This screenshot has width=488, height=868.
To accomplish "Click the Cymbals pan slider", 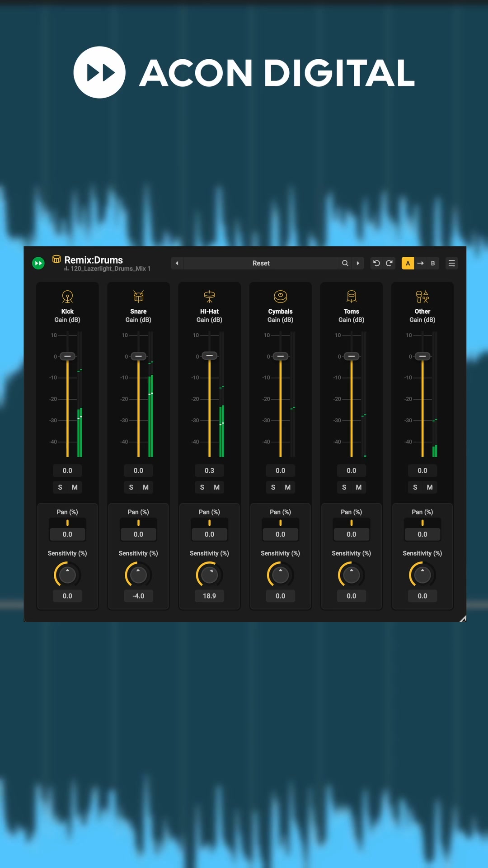I will coord(281,523).
